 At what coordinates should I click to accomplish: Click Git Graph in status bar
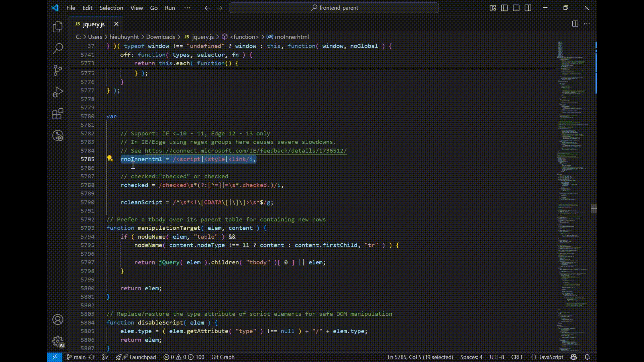tap(223, 357)
